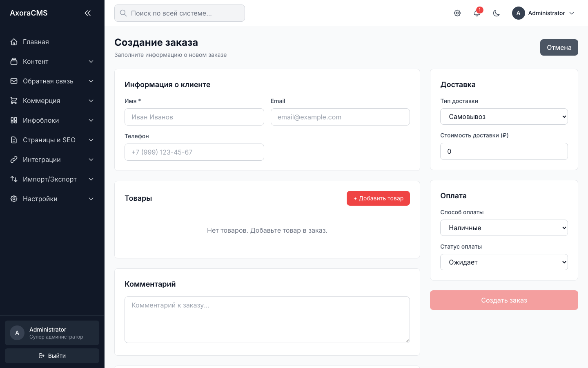Screen dimensions: 588x368
Task: Click the Коммерция cart icon
Action: coord(14,101)
